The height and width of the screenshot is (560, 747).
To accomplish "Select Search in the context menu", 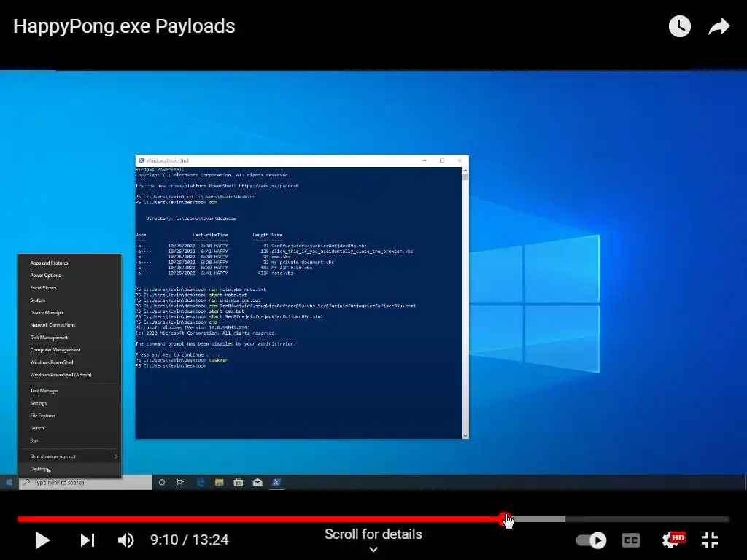I will coord(69,427).
